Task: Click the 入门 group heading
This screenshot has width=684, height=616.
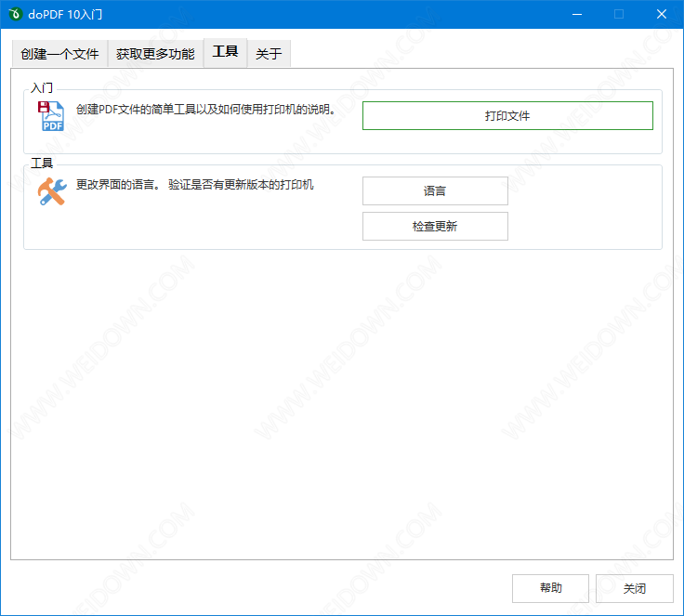Action: coord(42,88)
